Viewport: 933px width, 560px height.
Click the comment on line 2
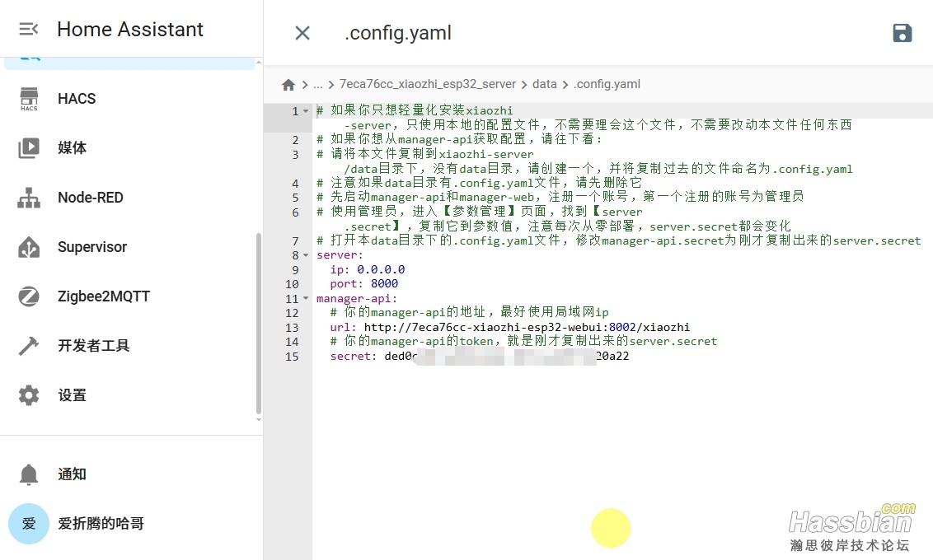click(459, 140)
